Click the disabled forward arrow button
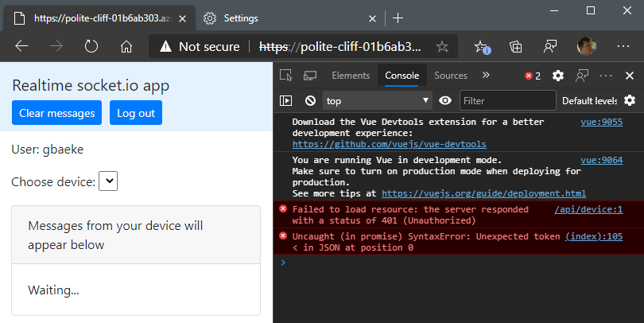The width and height of the screenshot is (644, 323). [56, 46]
